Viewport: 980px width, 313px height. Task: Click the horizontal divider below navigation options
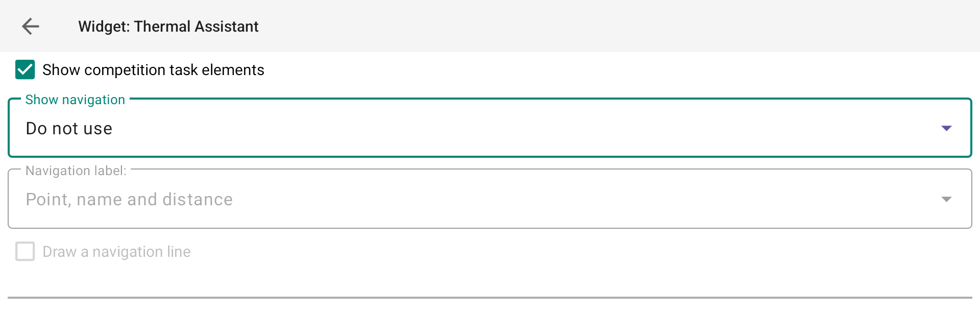pyautogui.click(x=490, y=298)
